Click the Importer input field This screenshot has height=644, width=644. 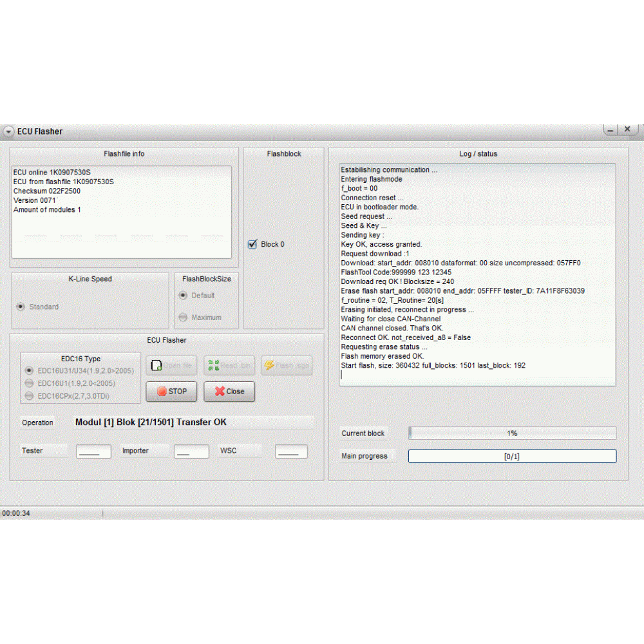click(191, 451)
